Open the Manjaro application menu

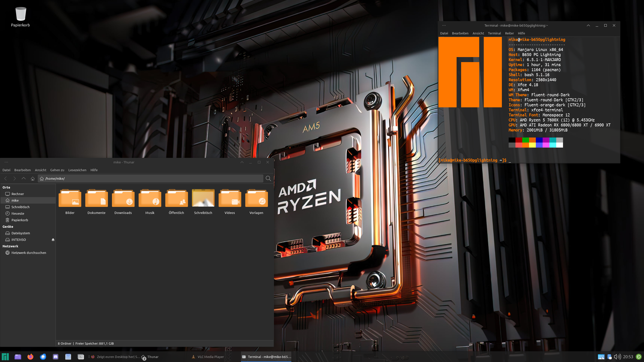(5, 357)
